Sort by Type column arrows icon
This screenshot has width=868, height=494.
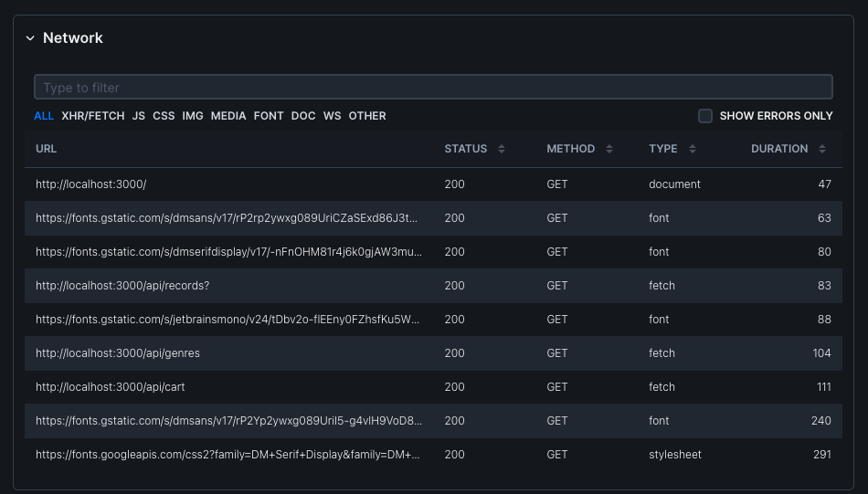point(692,149)
